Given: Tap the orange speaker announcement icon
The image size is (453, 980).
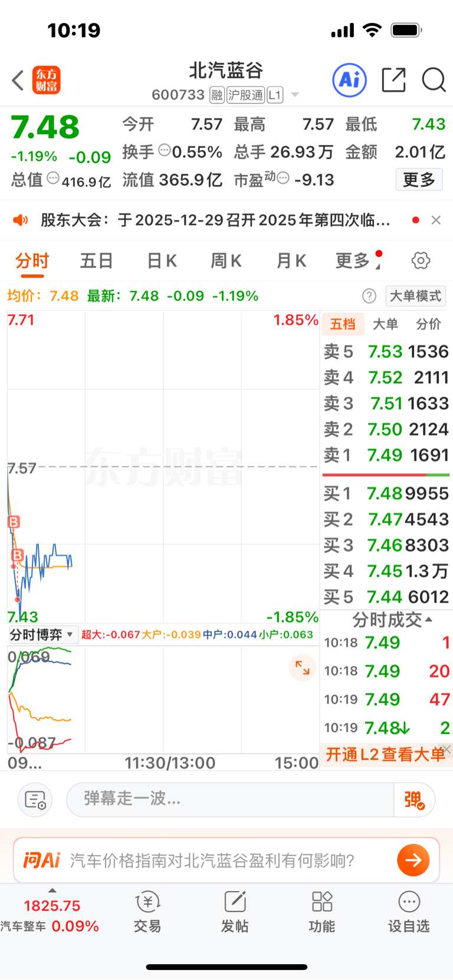Looking at the screenshot, I should click(21, 220).
